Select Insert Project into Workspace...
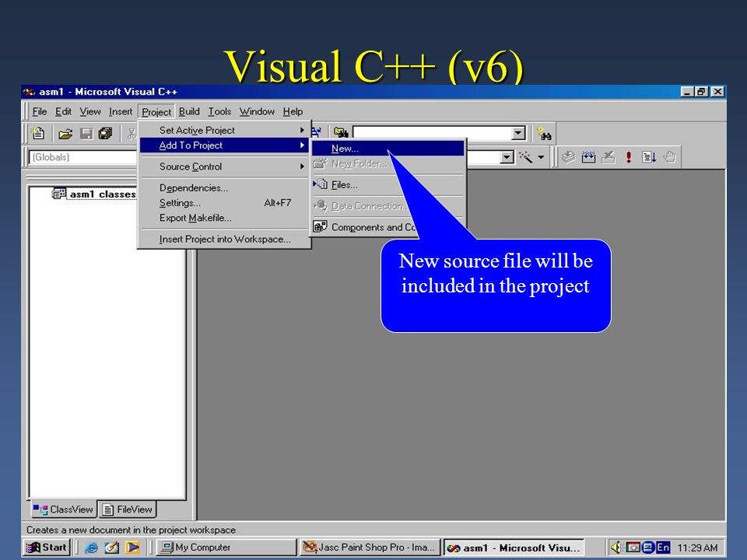 pos(223,239)
